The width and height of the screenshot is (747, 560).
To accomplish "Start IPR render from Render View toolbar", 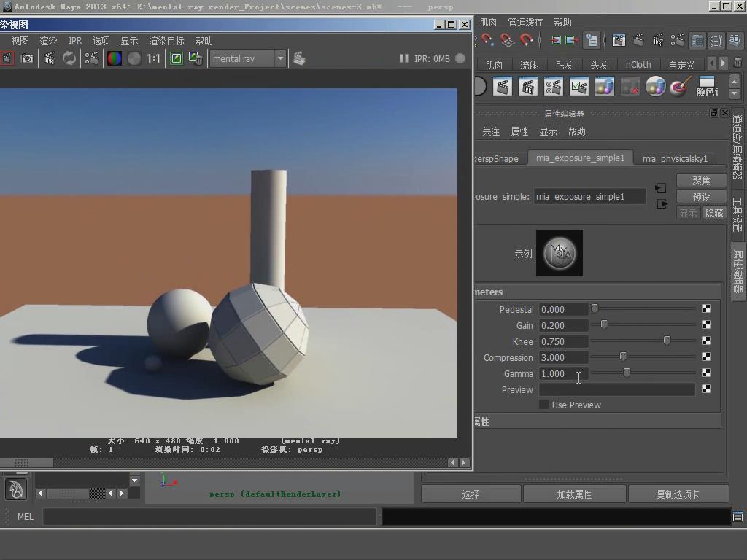I will [50, 58].
